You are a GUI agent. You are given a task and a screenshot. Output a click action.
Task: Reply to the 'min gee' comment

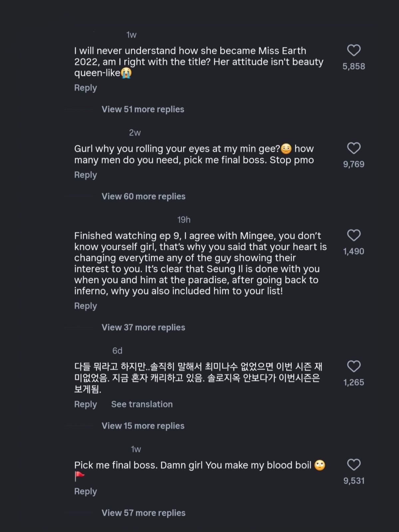click(x=86, y=175)
